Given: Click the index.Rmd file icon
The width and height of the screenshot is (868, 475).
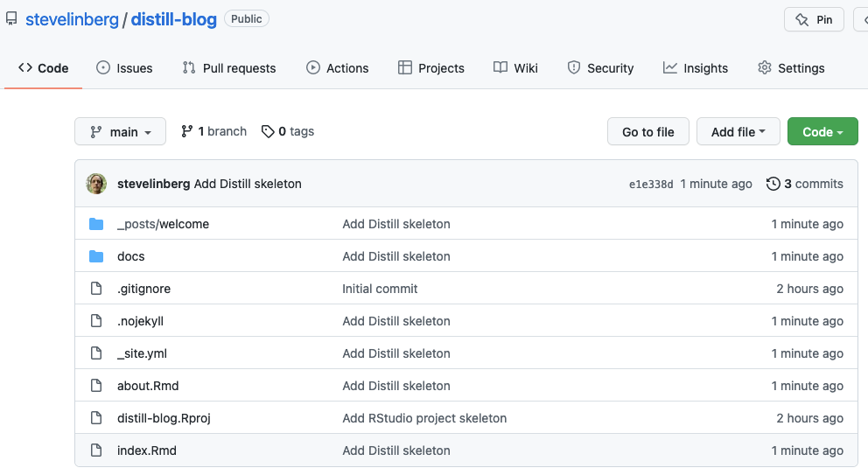Looking at the screenshot, I should pos(96,451).
